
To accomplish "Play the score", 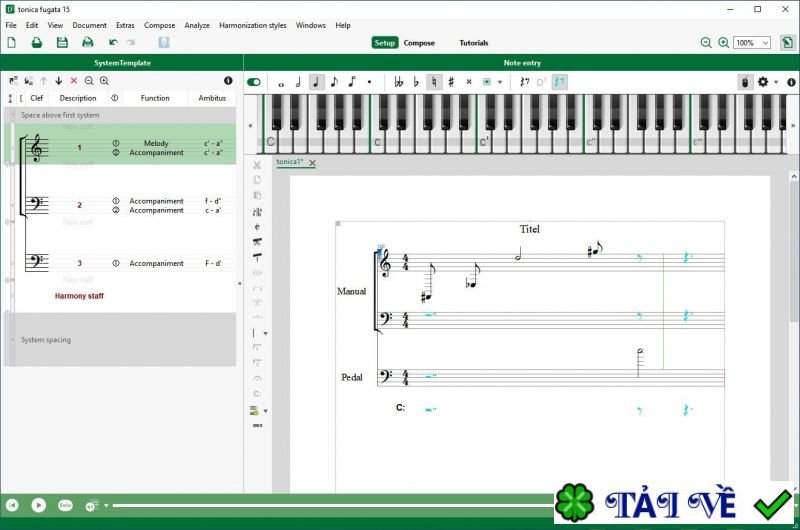I will point(38,505).
